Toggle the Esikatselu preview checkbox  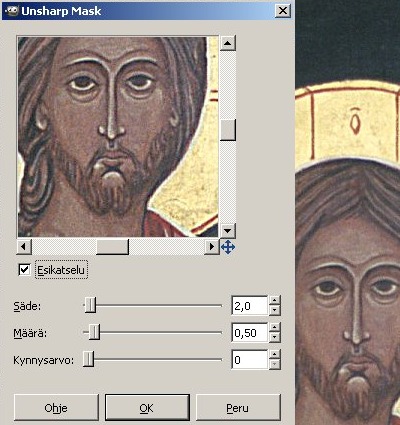click(x=24, y=270)
